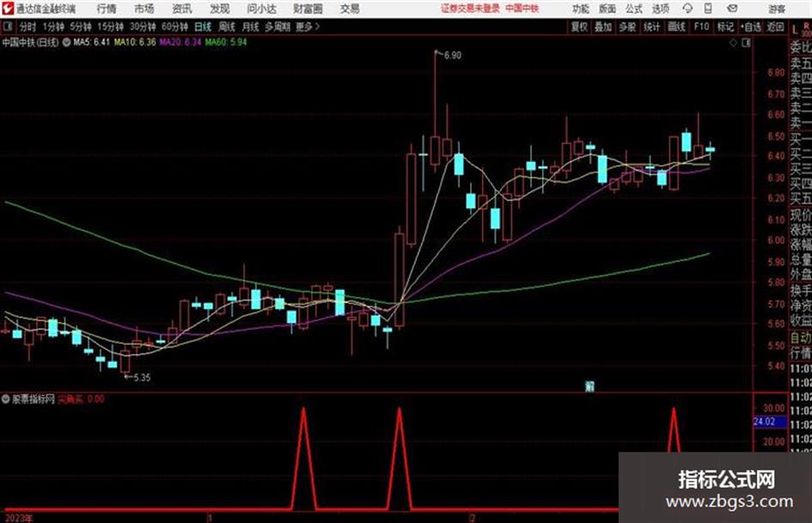The height and width of the screenshot is (523, 812).
Task: Click the mobile phone icon
Action: pos(708,9)
